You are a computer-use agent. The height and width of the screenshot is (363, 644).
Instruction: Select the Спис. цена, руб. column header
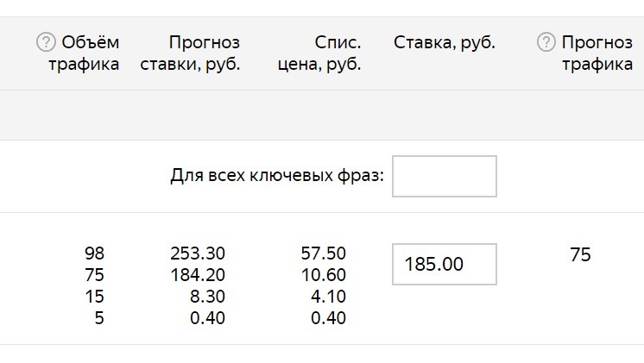tap(319, 53)
